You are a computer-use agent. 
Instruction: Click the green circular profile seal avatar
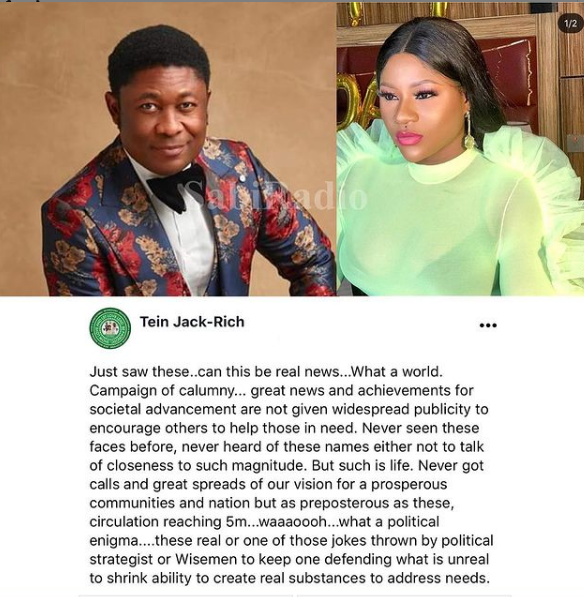coord(110,327)
